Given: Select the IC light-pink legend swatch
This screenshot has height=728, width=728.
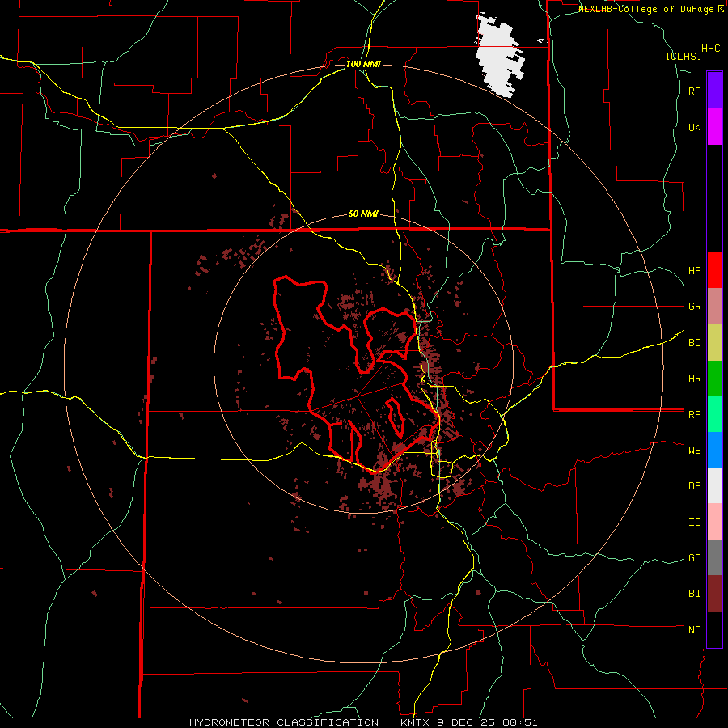Looking at the screenshot, I should [x=714, y=522].
